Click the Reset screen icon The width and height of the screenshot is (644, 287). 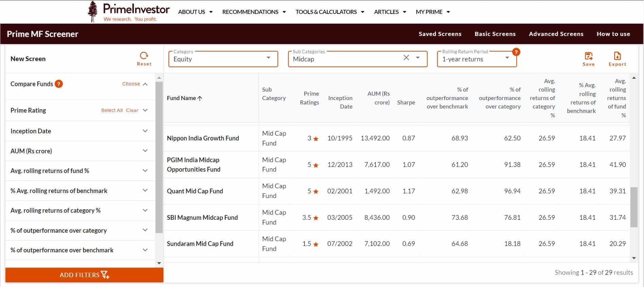(x=144, y=56)
